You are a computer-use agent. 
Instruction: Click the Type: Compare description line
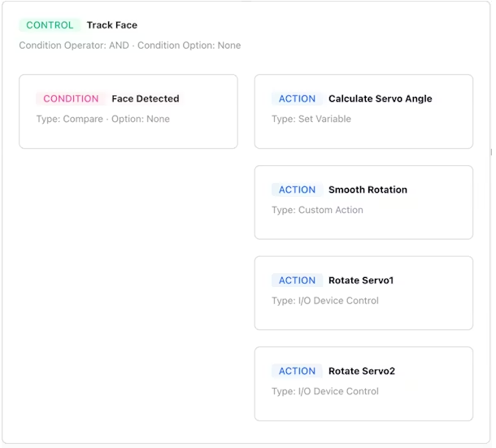point(103,119)
